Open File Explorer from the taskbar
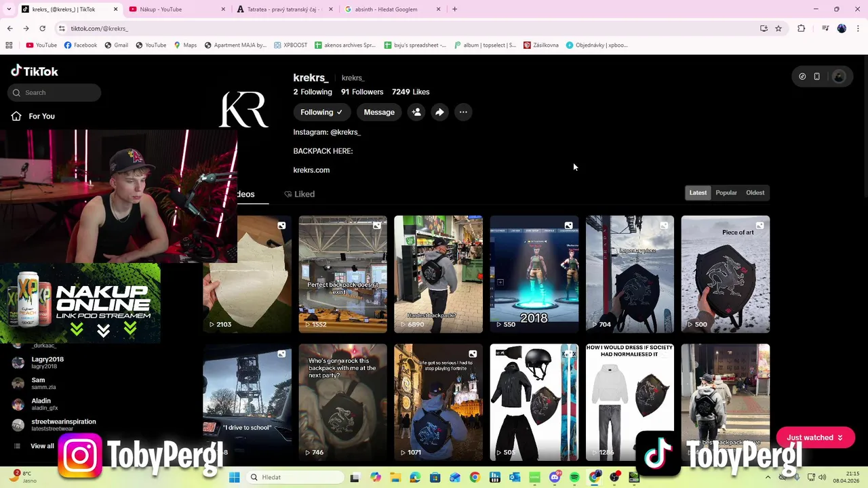 point(395,477)
